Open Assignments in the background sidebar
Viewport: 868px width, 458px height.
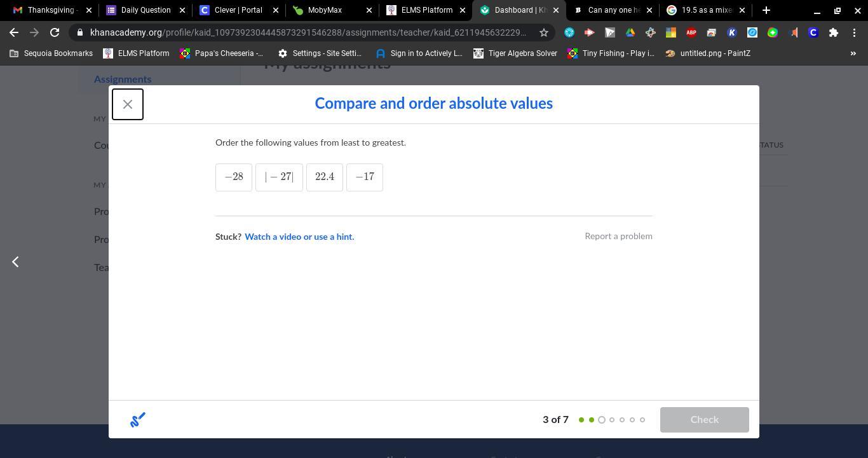coord(123,80)
